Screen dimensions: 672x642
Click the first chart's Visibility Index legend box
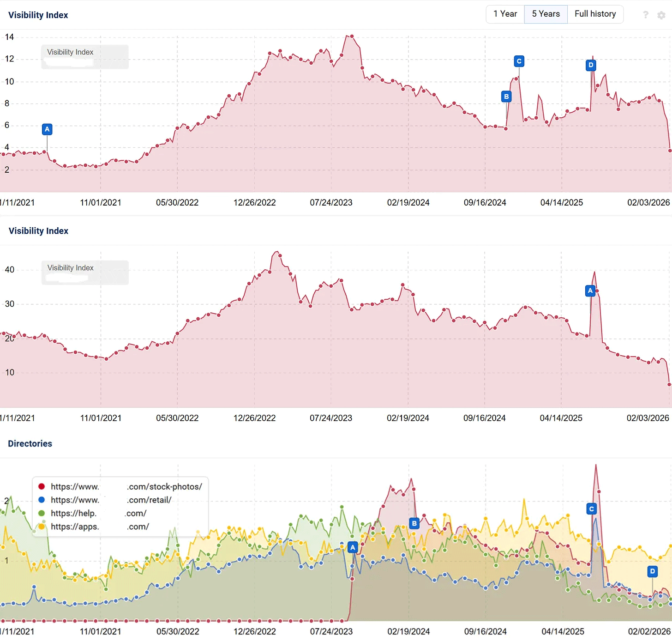point(85,57)
